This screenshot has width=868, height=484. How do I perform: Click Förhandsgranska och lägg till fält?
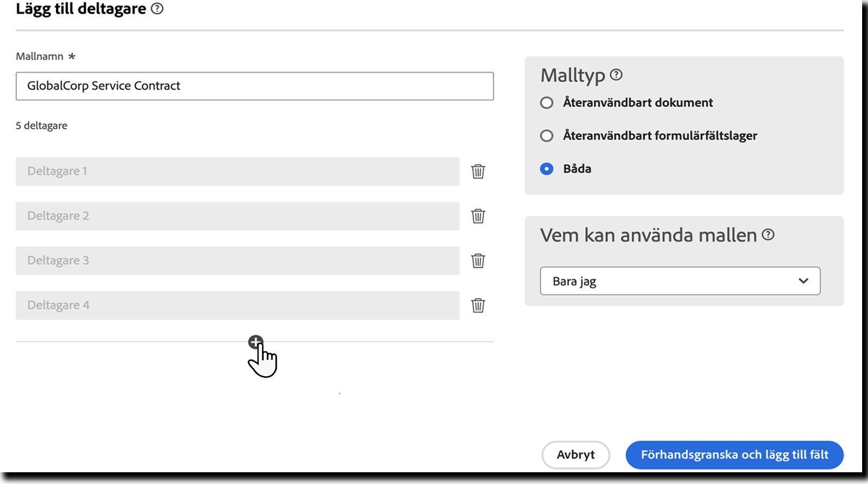(x=735, y=455)
